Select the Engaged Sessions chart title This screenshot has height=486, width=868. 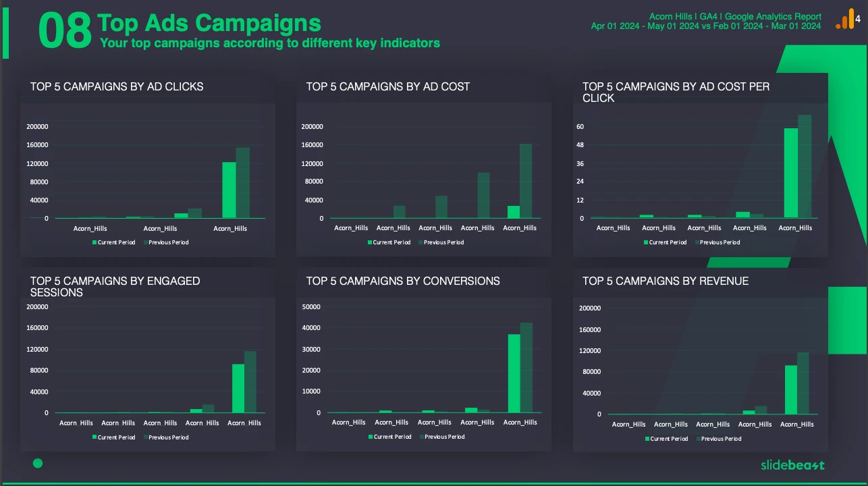coord(115,287)
